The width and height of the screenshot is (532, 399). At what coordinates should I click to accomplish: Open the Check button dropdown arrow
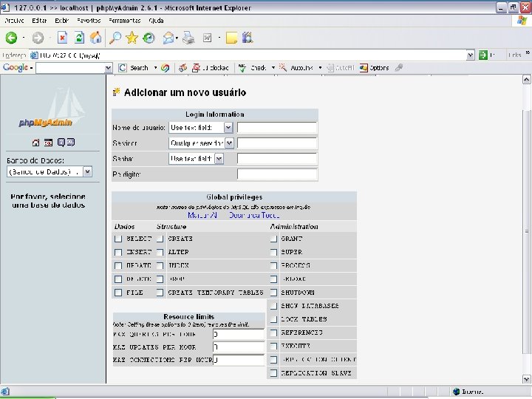pyautogui.click(x=273, y=68)
